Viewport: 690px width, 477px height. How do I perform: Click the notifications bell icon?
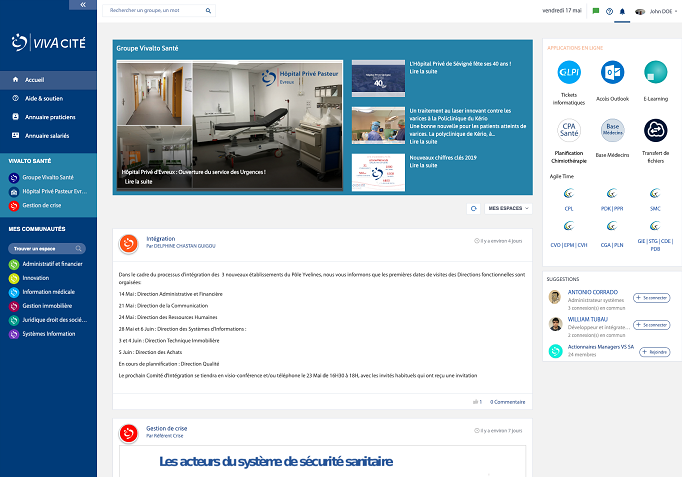[x=623, y=11]
